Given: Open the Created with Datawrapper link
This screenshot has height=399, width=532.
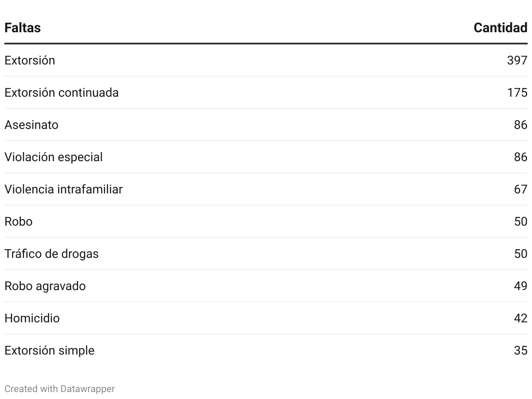Looking at the screenshot, I should 59,389.
